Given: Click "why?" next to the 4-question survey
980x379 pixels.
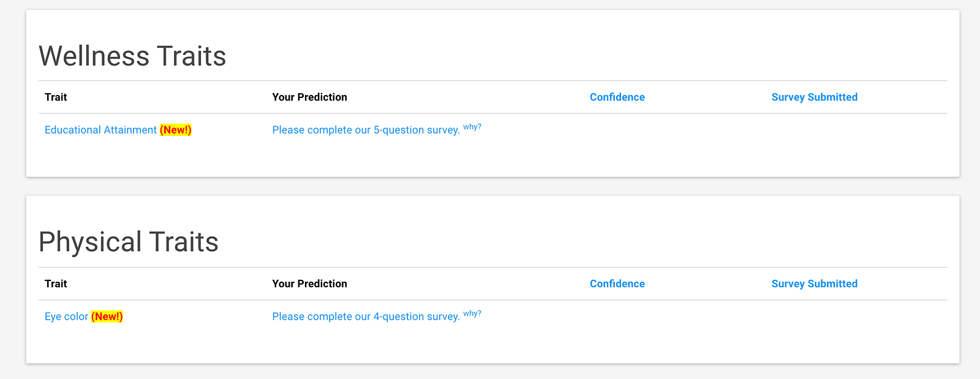Looking at the screenshot, I should click(x=472, y=313).
